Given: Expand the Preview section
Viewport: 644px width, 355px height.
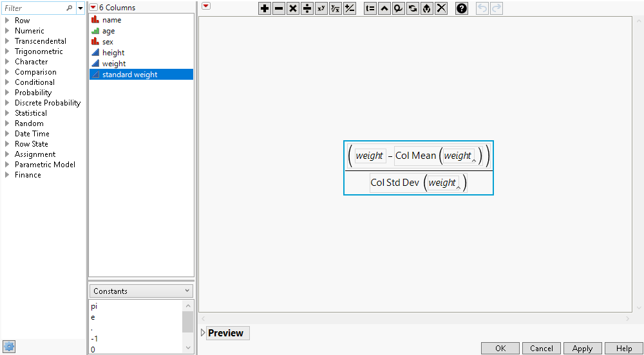Looking at the screenshot, I should click(203, 333).
